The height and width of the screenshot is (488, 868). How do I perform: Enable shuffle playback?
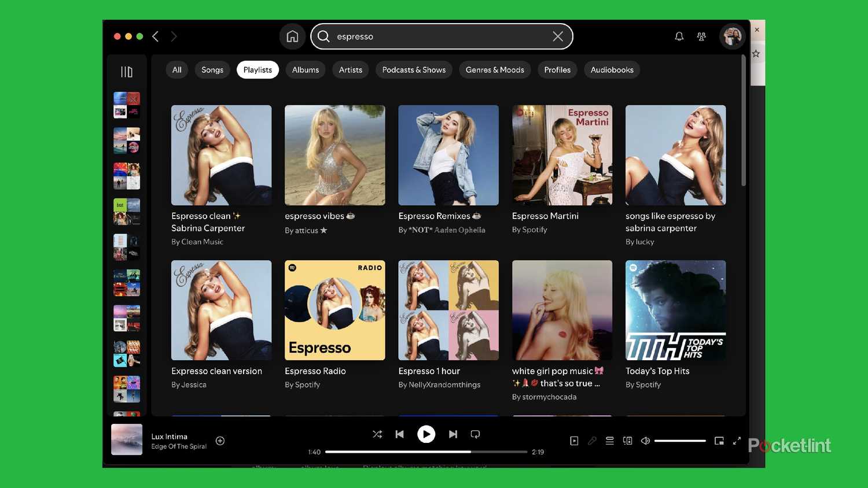[x=377, y=434]
